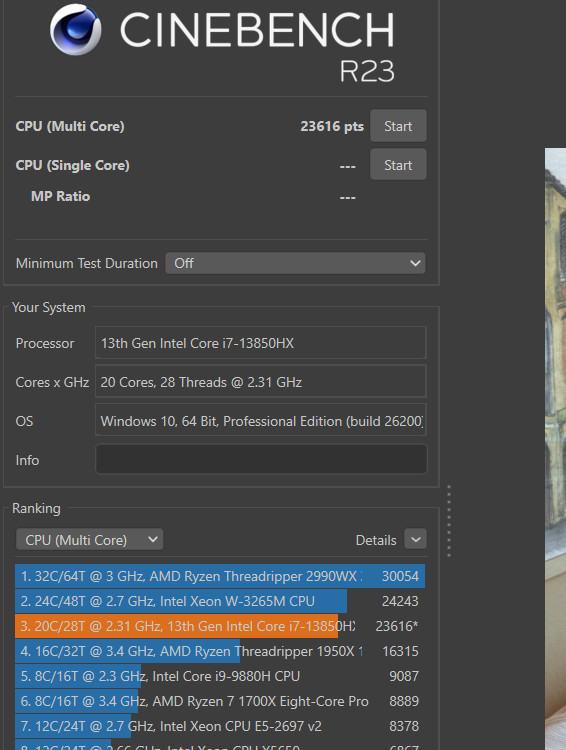The image size is (566, 750).
Task: Click the OS information field
Action: (261, 420)
